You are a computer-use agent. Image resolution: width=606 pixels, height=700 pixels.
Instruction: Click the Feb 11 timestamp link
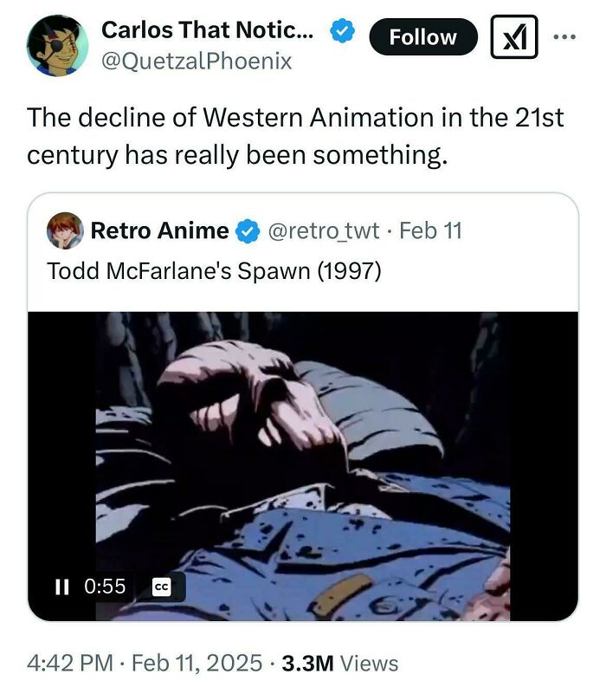tap(430, 230)
